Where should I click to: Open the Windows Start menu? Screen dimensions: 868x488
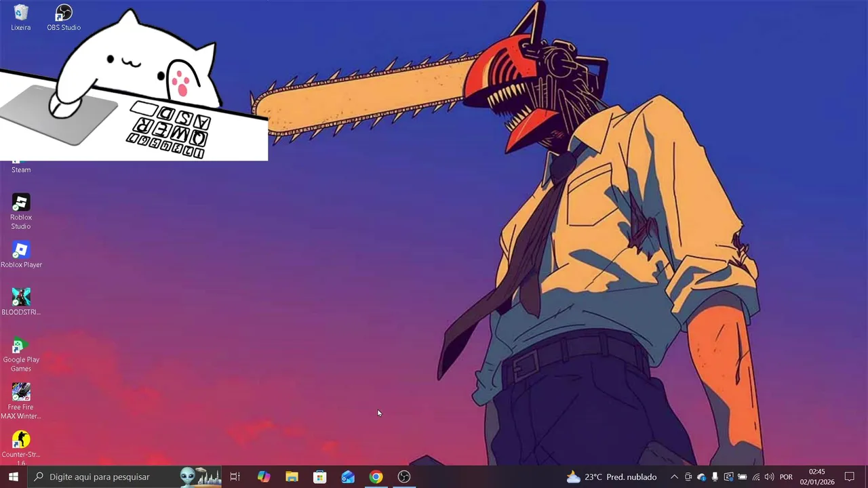(x=13, y=477)
